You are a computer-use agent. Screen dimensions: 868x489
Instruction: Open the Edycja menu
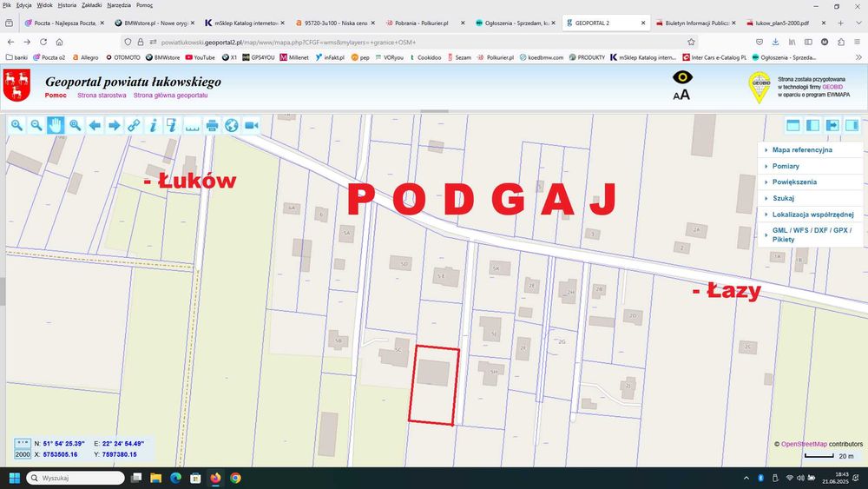tap(23, 5)
